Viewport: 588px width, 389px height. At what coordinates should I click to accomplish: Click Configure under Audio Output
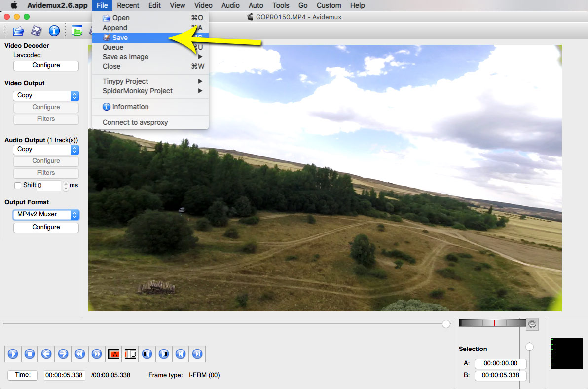point(46,161)
